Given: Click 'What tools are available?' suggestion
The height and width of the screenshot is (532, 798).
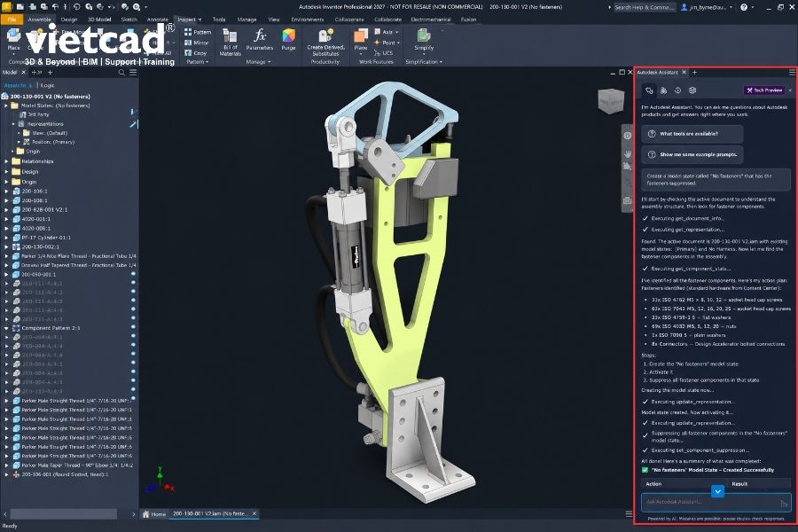Looking at the screenshot, I should (692, 134).
